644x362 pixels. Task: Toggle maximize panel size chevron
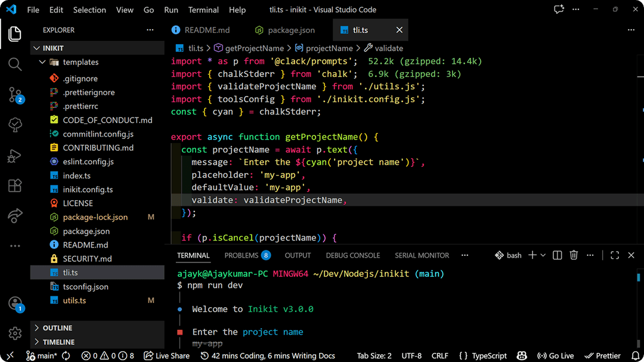(615, 255)
